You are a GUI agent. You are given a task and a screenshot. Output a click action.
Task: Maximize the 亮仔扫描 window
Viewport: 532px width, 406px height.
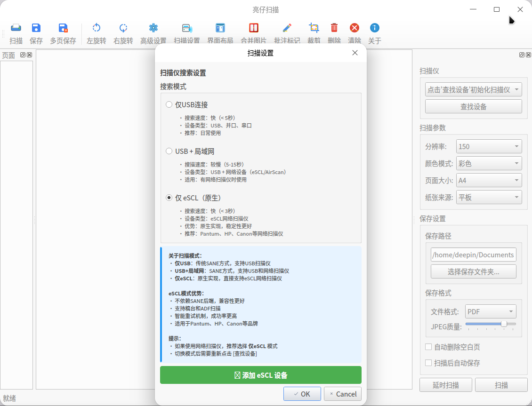point(497,9)
